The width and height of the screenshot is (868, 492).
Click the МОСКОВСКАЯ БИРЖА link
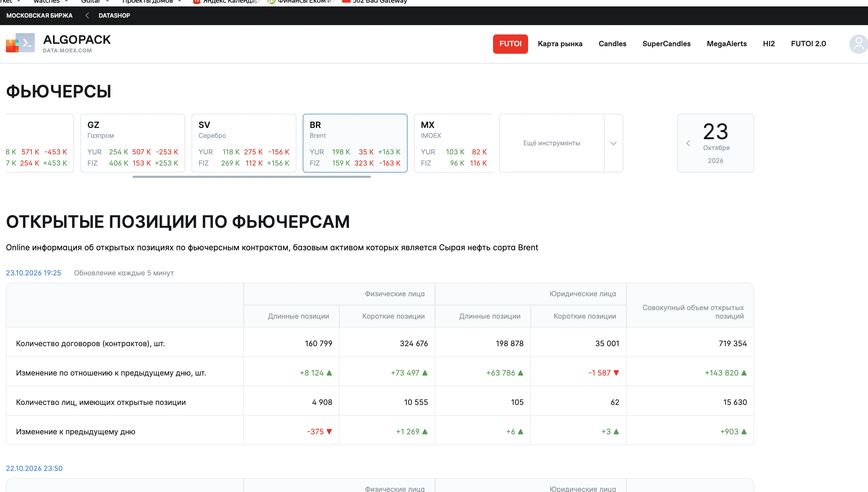[39, 15]
